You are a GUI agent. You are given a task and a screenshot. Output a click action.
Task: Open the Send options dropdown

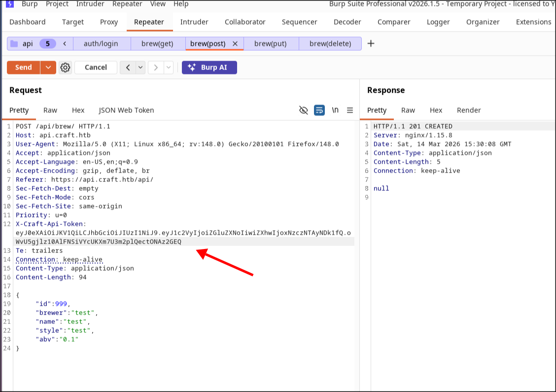click(x=48, y=68)
